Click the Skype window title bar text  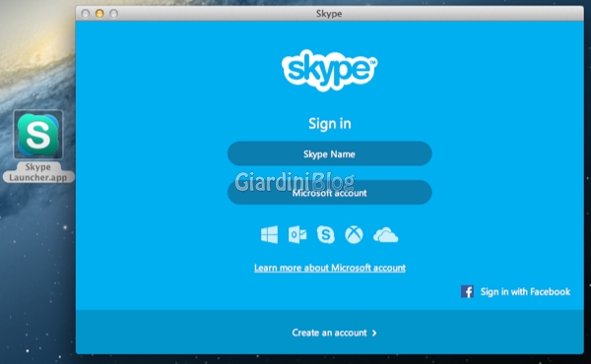(329, 14)
